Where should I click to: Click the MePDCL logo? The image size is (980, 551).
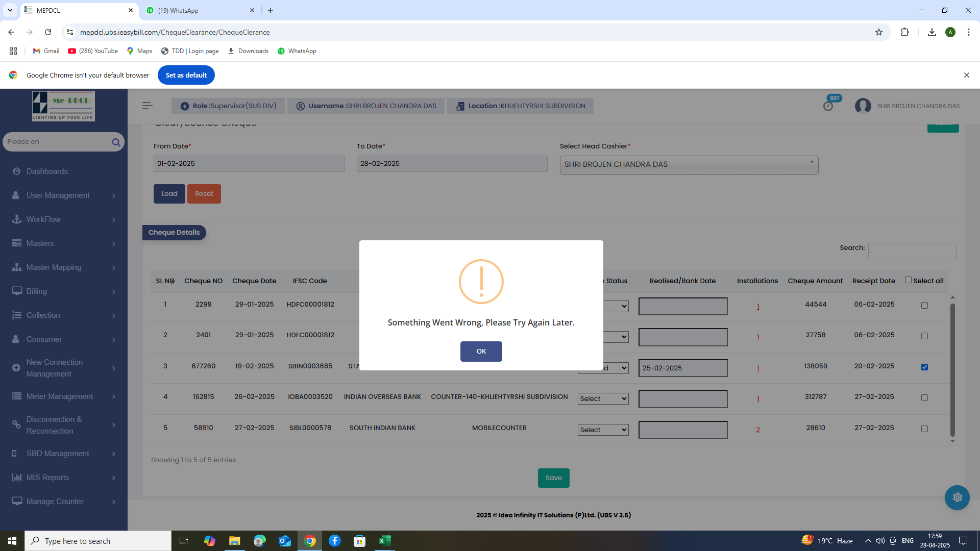pyautogui.click(x=63, y=106)
